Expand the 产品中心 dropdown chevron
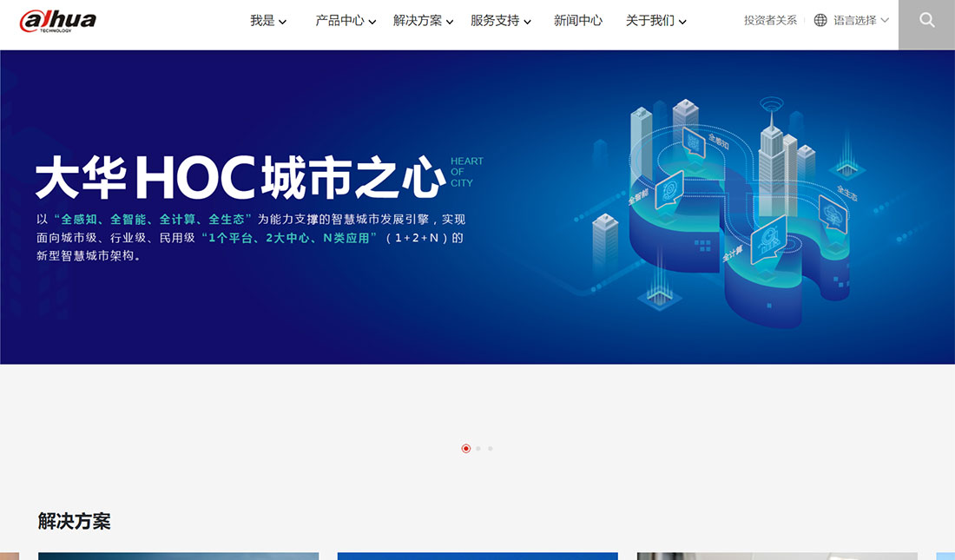 [372, 22]
